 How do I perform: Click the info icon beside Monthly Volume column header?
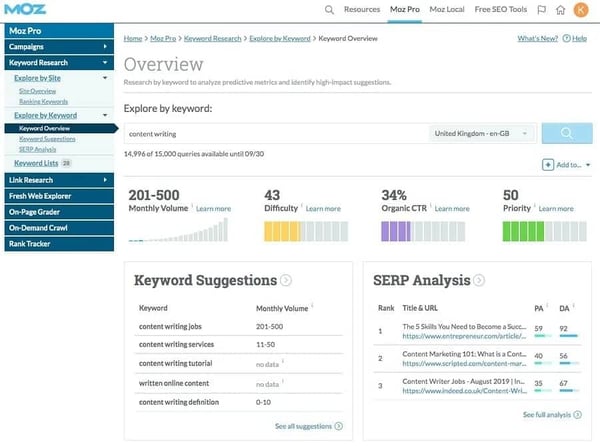click(312, 305)
